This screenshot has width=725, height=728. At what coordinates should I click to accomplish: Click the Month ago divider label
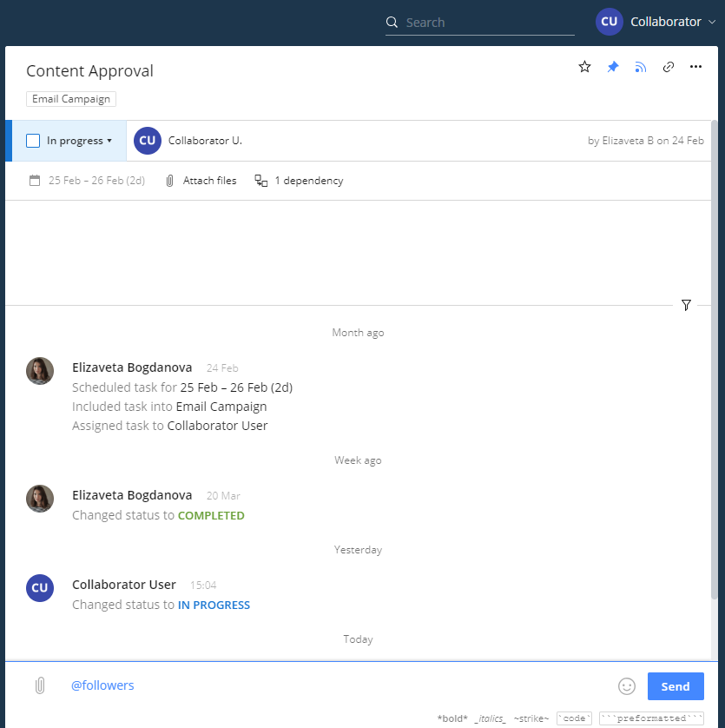point(358,333)
